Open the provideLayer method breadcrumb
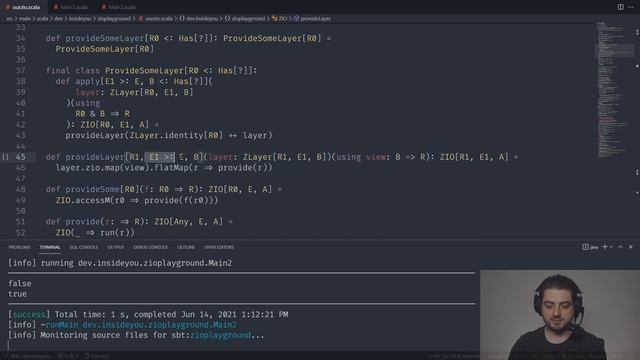640x360 pixels. [x=316, y=18]
